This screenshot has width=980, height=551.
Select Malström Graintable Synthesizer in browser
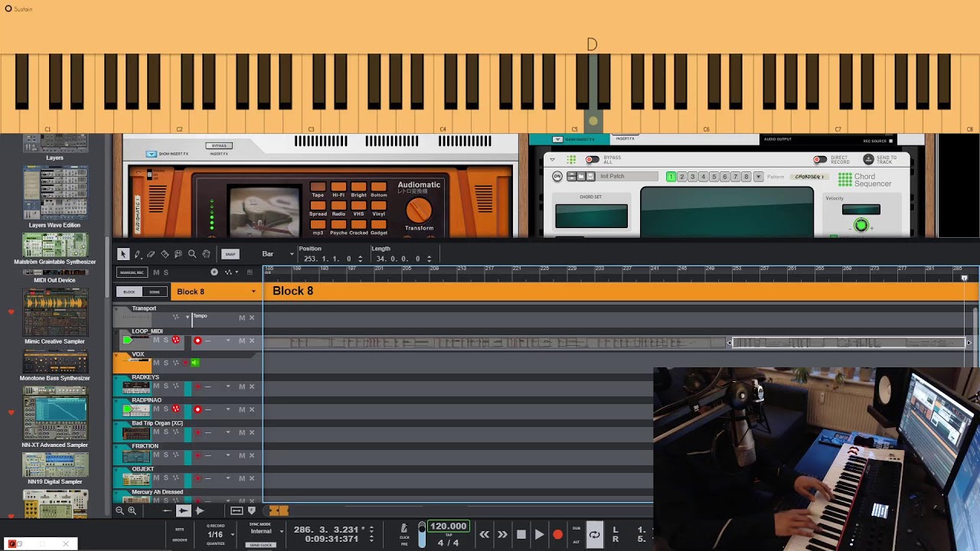coord(55,250)
